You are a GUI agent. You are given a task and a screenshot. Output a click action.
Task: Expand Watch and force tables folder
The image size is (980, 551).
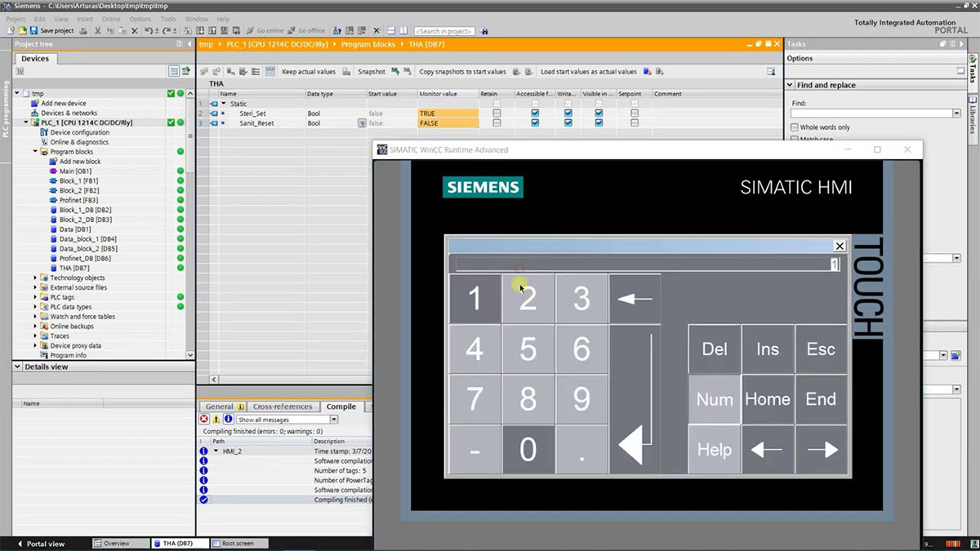pyautogui.click(x=36, y=317)
